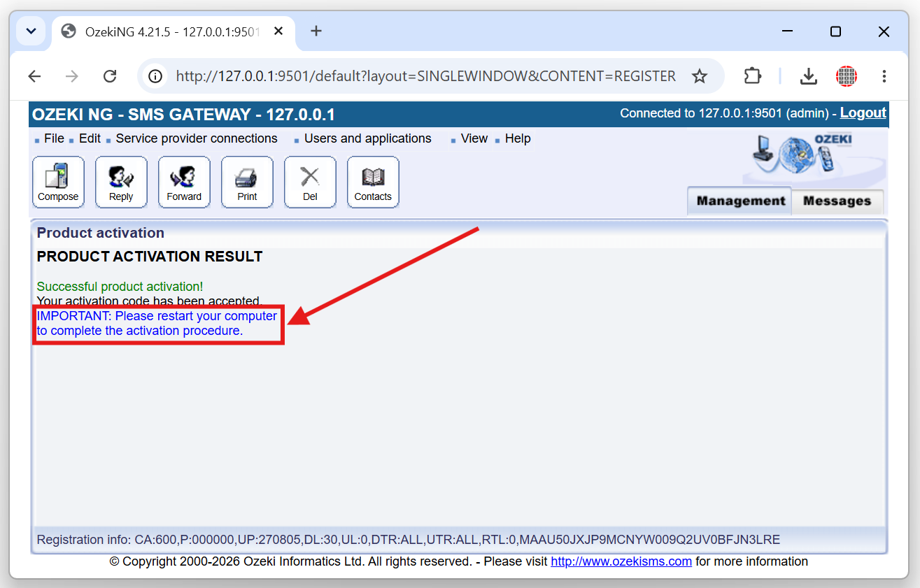Go forward with the browser arrow
This screenshot has height=588, width=920.
(x=72, y=76)
